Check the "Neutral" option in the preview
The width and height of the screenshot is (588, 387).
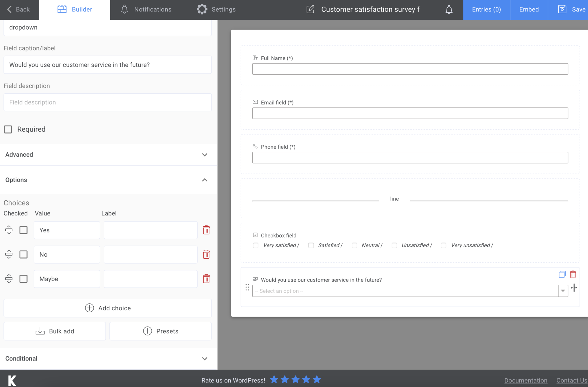pyautogui.click(x=354, y=245)
